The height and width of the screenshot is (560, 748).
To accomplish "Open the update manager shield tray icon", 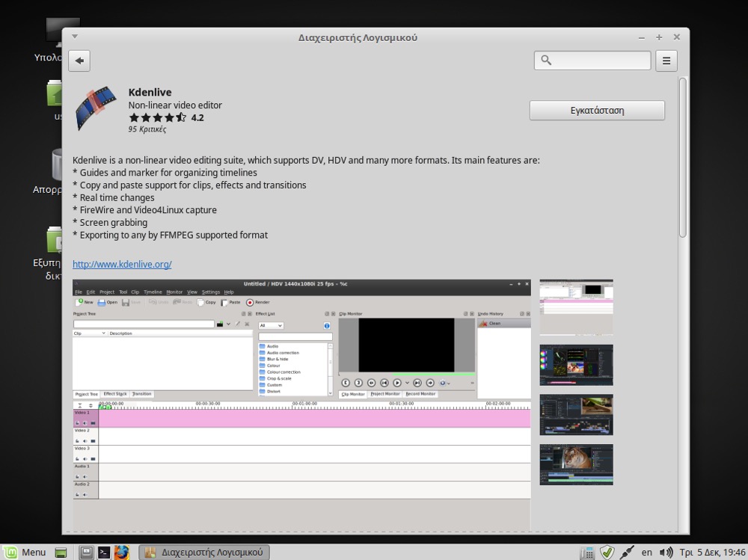I will pos(607,553).
